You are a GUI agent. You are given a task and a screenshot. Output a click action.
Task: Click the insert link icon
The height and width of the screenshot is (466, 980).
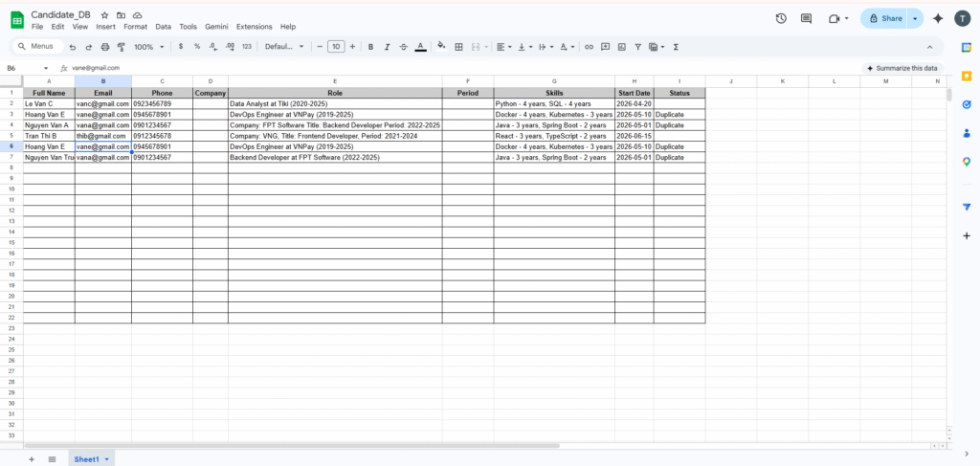(589, 46)
